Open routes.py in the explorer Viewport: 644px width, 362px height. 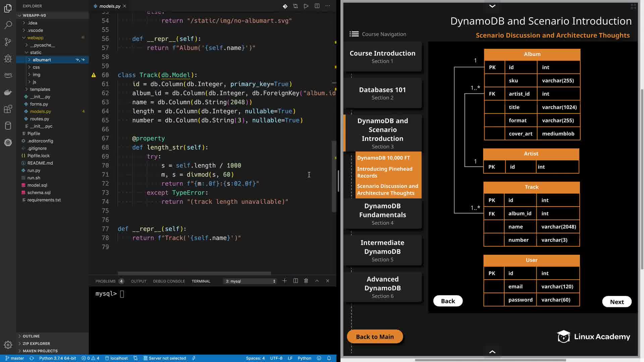[x=39, y=119]
